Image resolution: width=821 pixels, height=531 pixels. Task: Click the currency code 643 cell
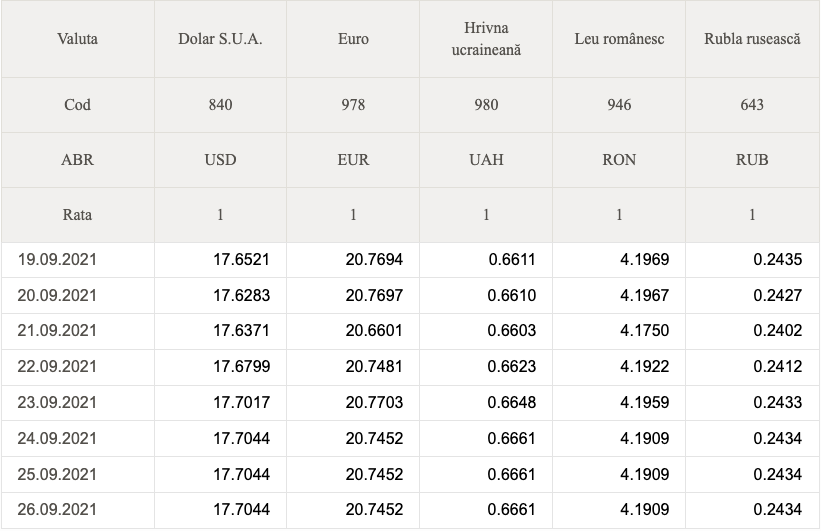tap(752, 105)
